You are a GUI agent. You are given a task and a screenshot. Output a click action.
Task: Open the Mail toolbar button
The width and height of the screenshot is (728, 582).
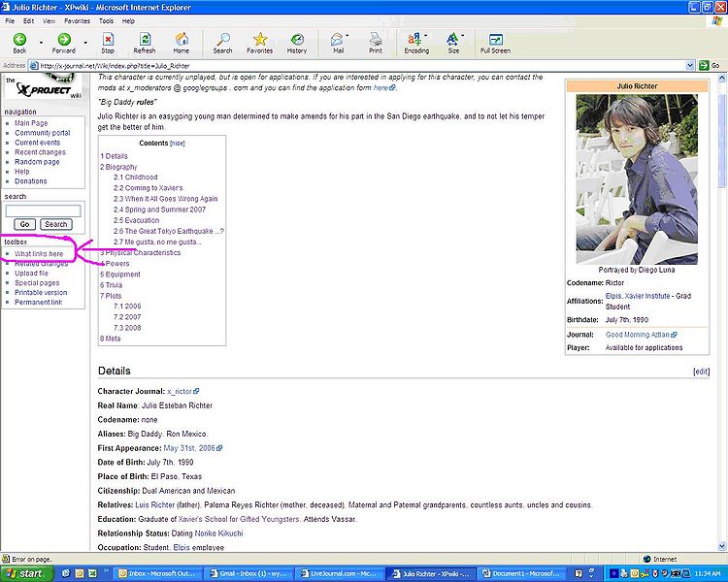coord(338,43)
